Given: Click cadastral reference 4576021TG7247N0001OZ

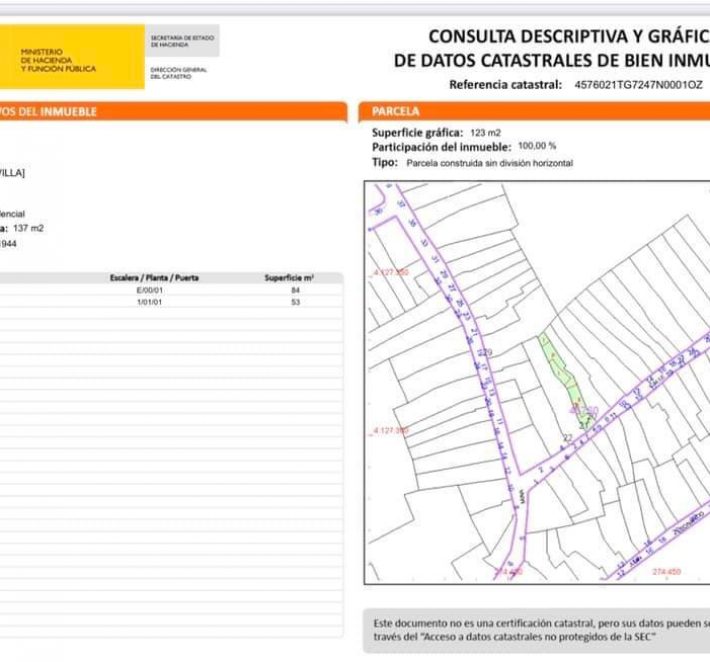Looking at the screenshot, I should (638, 85).
